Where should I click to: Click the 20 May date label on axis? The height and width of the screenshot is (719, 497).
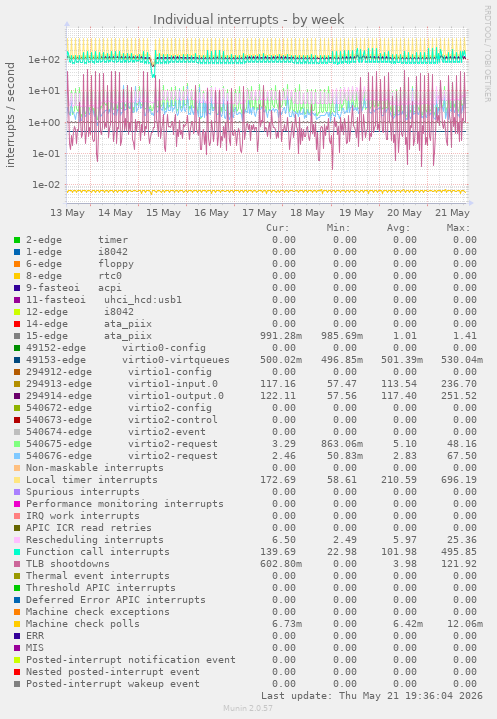(404, 213)
